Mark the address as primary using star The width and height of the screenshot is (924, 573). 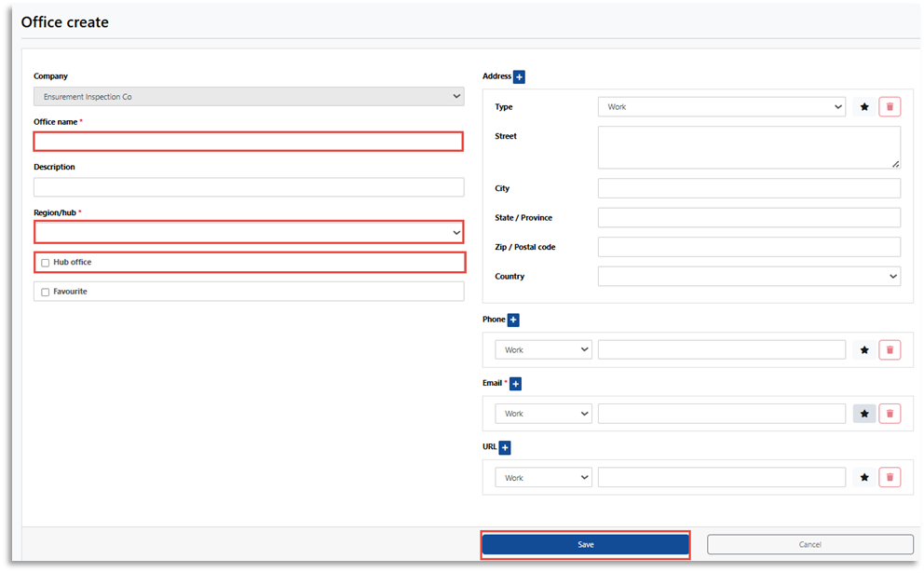click(864, 107)
